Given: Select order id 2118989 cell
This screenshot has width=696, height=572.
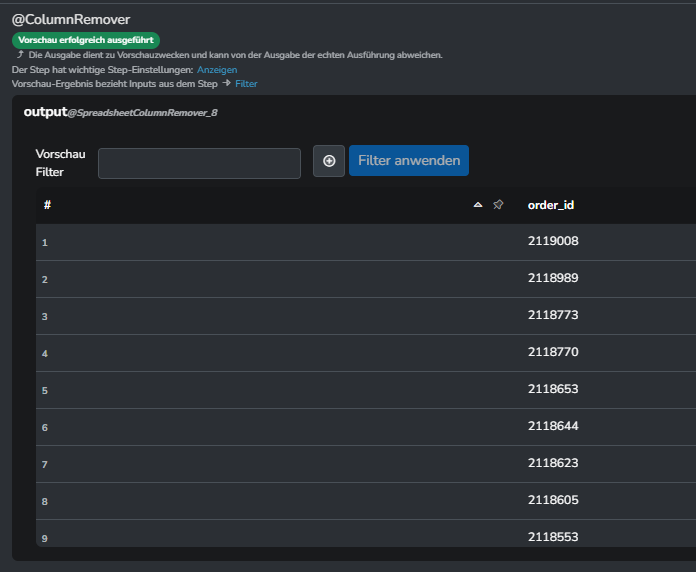Looking at the screenshot, I should (x=553, y=278).
